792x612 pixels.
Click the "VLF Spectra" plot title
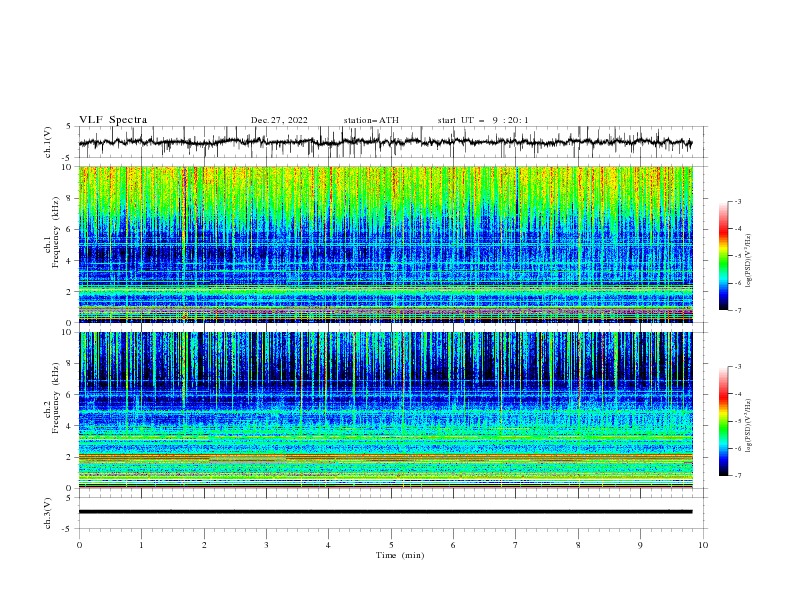point(113,120)
